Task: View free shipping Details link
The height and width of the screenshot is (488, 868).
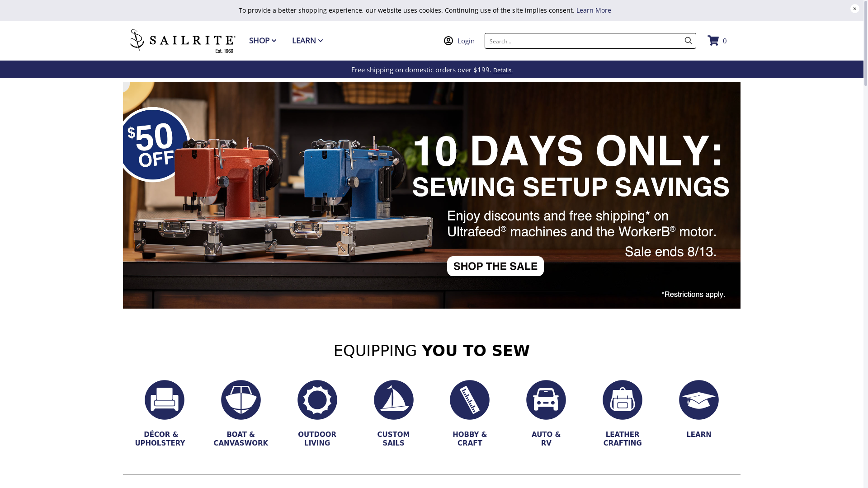Action: pos(503,70)
